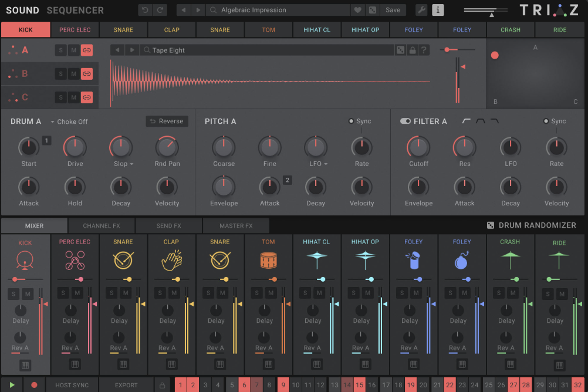This screenshot has width=588, height=392.
Task: Open the Slop knob dropdown
Action: pos(131,164)
